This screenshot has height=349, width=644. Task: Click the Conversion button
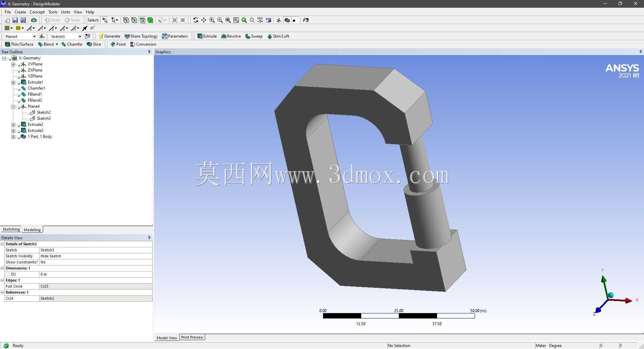click(143, 44)
